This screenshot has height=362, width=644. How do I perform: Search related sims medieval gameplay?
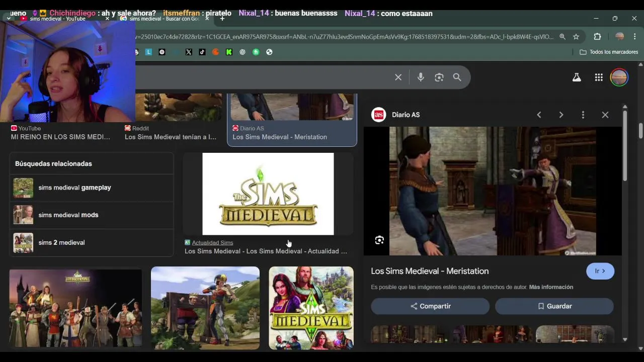[x=91, y=188]
